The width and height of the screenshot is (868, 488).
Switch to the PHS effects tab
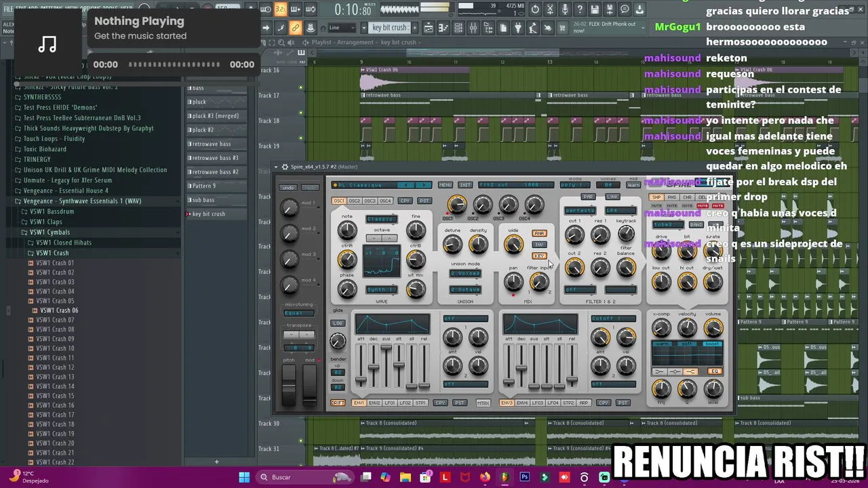click(x=672, y=197)
